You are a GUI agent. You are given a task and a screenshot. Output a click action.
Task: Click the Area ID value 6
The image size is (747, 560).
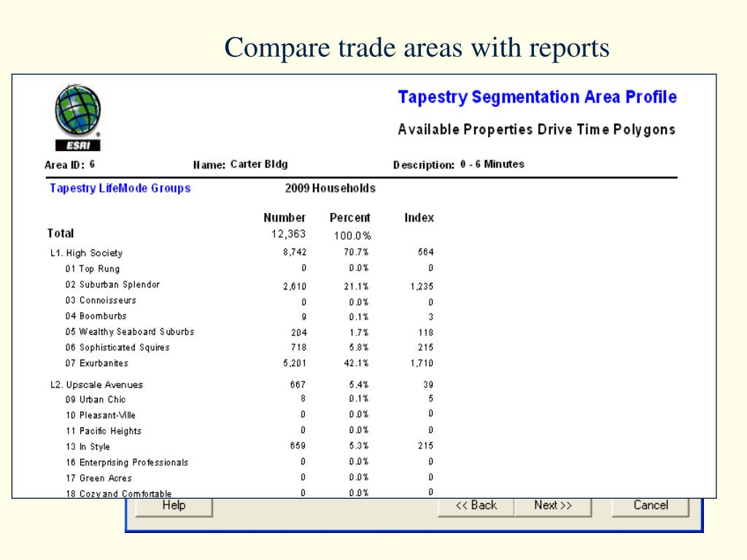92,164
